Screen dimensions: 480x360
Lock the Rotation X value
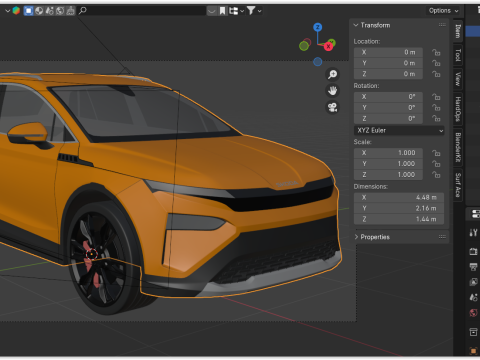pos(436,97)
